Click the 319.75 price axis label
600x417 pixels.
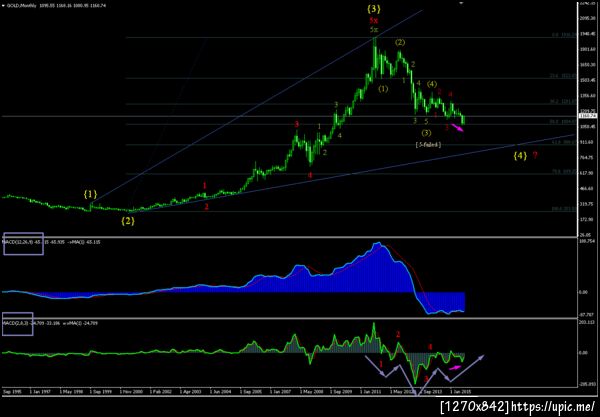[x=588, y=204]
